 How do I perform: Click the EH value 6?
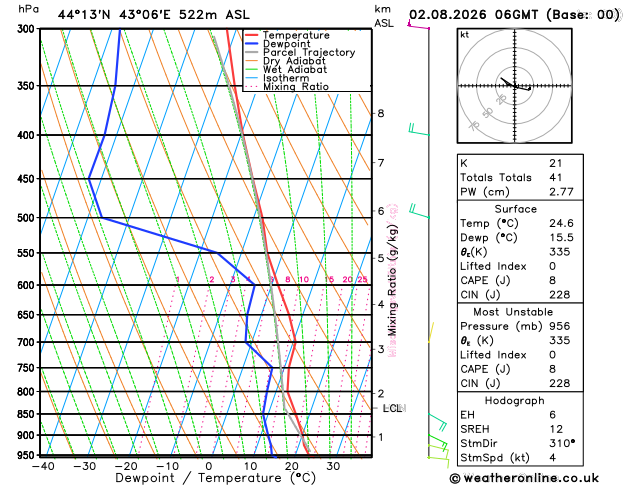[553, 415]
